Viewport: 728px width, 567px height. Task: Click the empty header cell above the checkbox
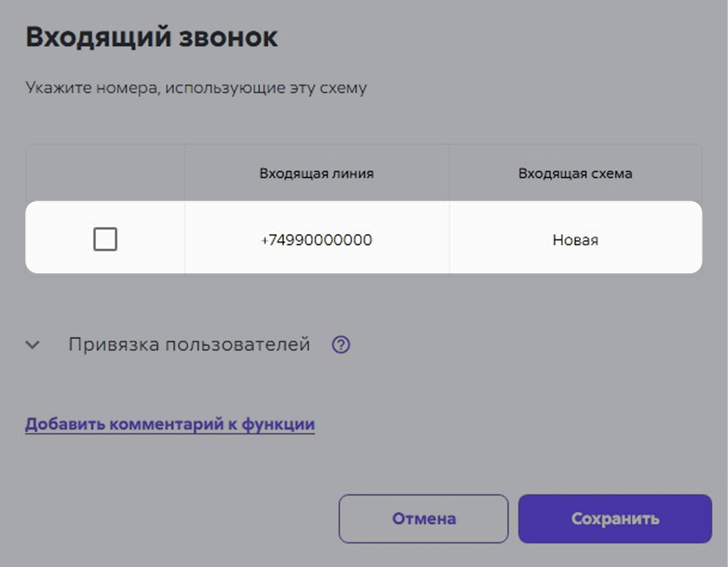[x=105, y=173]
